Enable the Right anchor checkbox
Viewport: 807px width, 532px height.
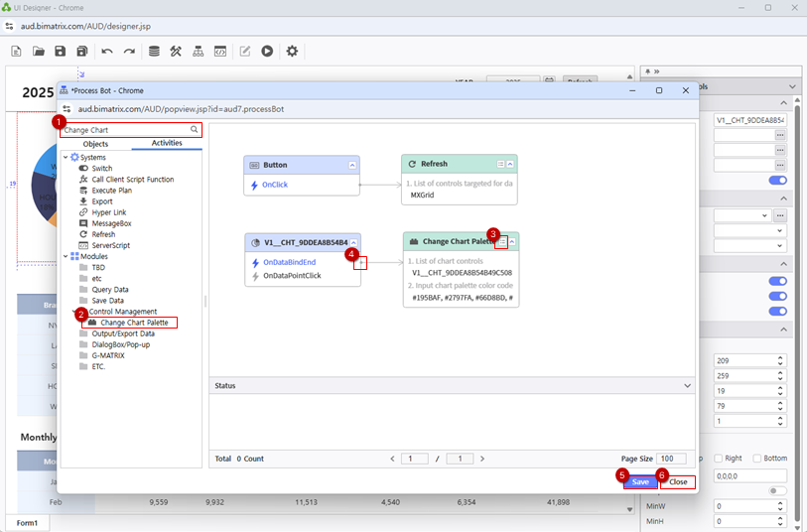pos(718,459)
